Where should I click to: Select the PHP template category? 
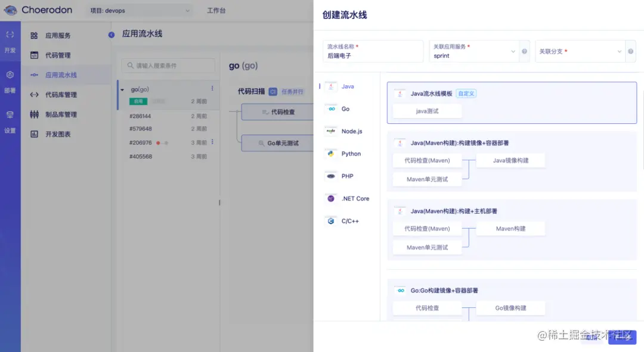[345, 176]
